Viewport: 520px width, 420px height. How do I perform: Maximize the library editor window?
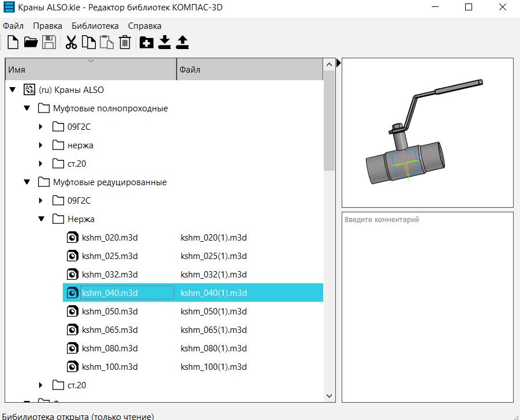point(469,7)
